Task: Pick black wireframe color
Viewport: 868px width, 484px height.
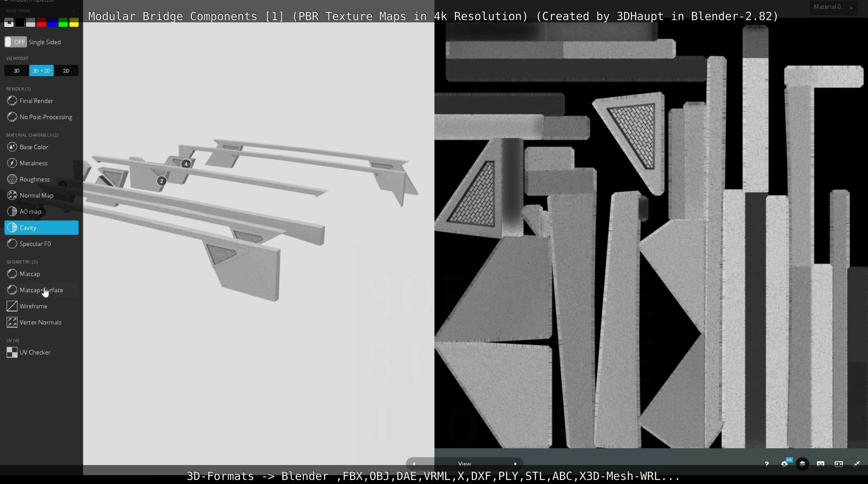Action: pyautogui.click(x=20, y=23)
